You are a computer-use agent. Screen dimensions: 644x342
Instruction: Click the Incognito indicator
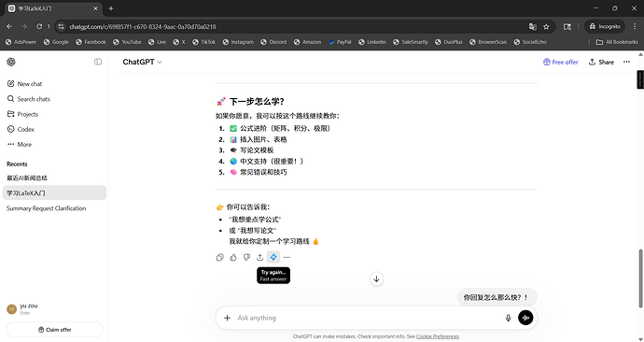tap(605, 26)
